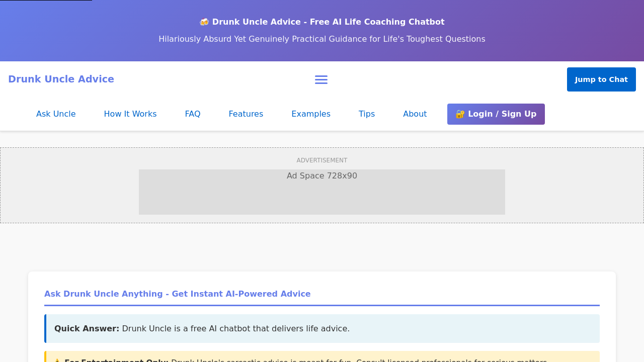Image resolution: width=644 pixels, height=362 pixels.
Task: Click the beer mugs emoji in banner
Action: point(204,22)
